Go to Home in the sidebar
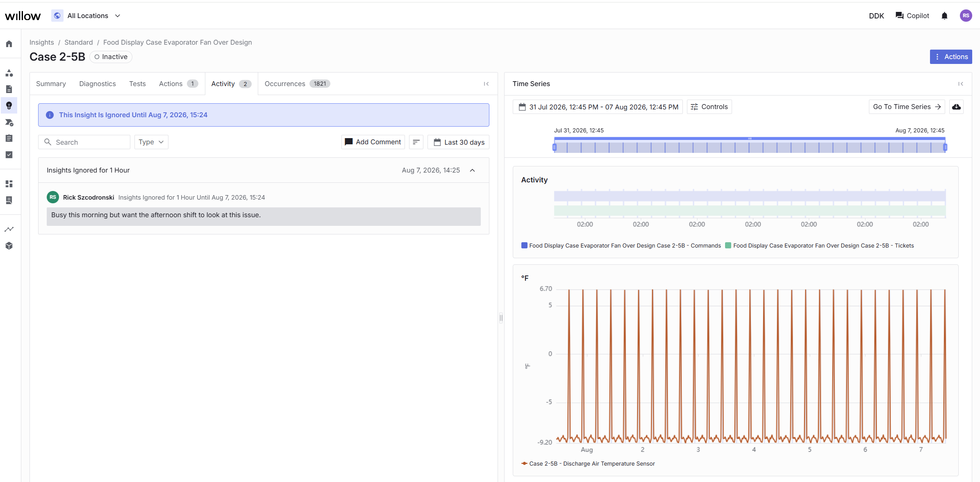The height and width of the screenshot is (482, 980). click(x=9, y=44)
